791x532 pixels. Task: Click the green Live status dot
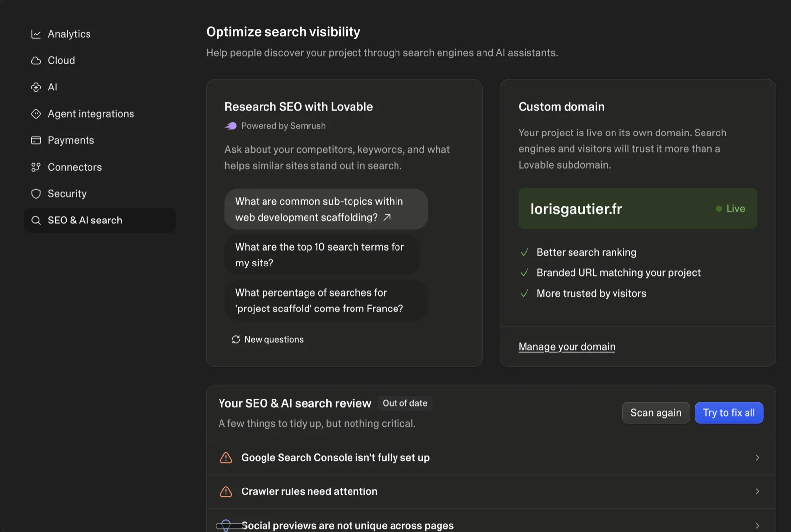(719, 209)
